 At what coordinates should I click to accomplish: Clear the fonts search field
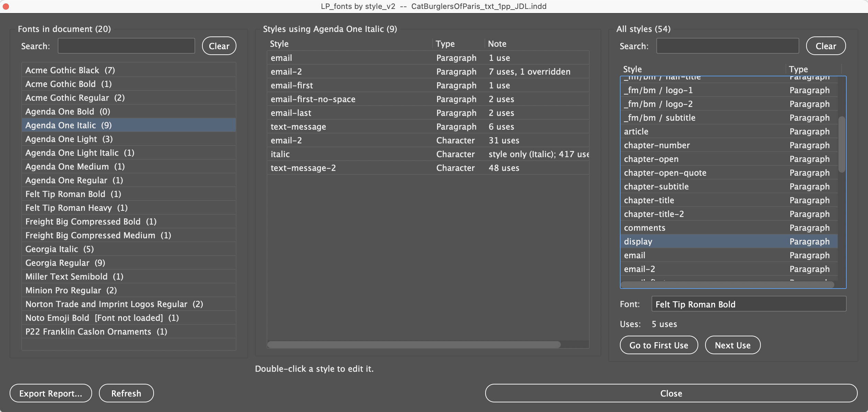coord(219,46)
